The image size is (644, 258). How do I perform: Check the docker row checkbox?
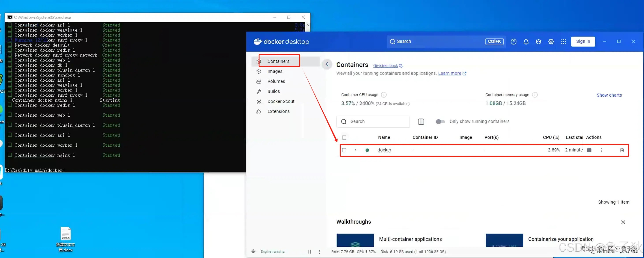pos(344,150)
